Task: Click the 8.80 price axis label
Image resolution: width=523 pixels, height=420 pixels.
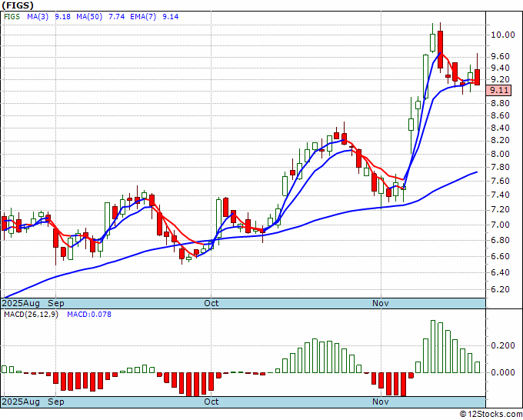Action: coord(501,103)
